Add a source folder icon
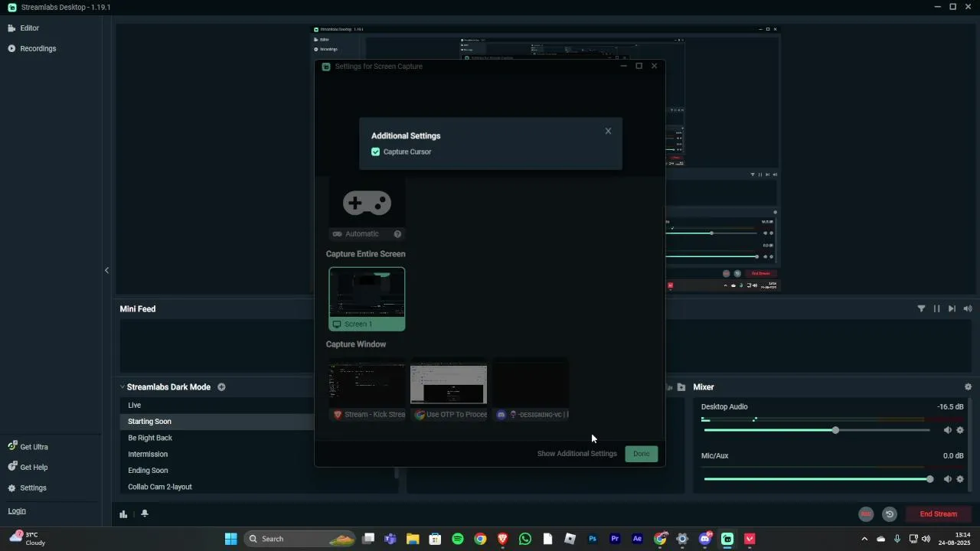Screen dimensions: 980x551 click(681, 387)
